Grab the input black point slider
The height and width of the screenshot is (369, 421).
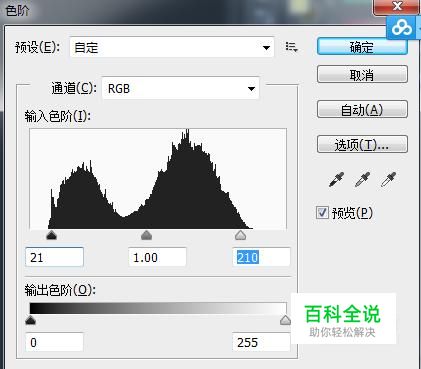(x=51, y=235)
